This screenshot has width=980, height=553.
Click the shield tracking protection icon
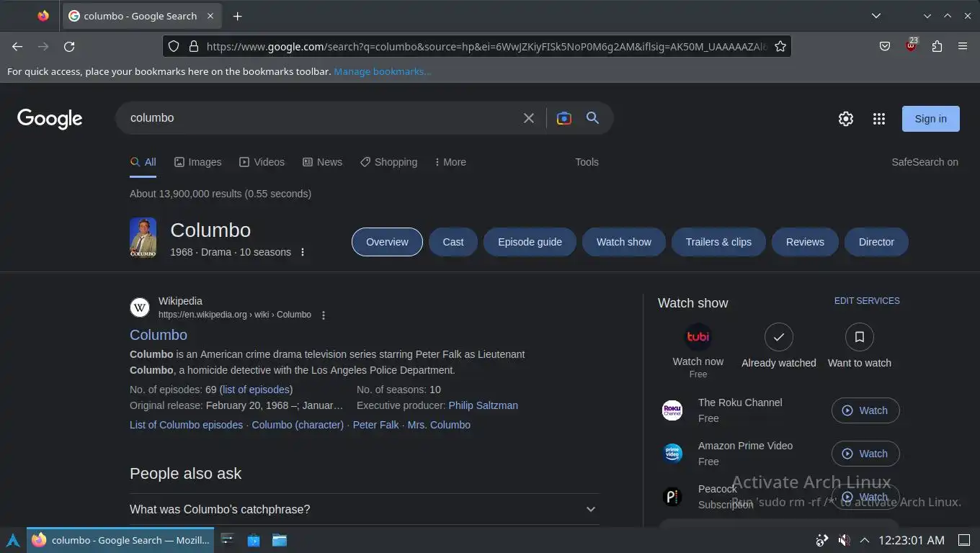point(173,46)
